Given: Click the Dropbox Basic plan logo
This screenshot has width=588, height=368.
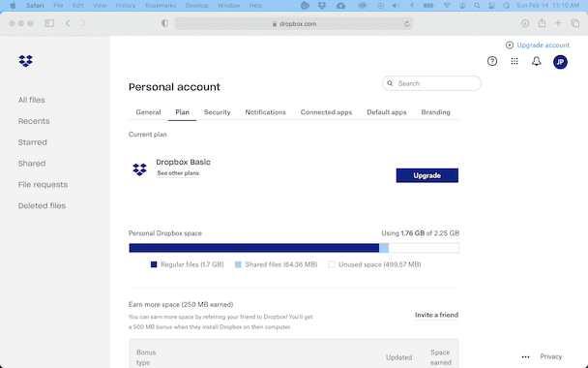Looking at the screenshot, I should pyautogui.click(x=139, y=169).
